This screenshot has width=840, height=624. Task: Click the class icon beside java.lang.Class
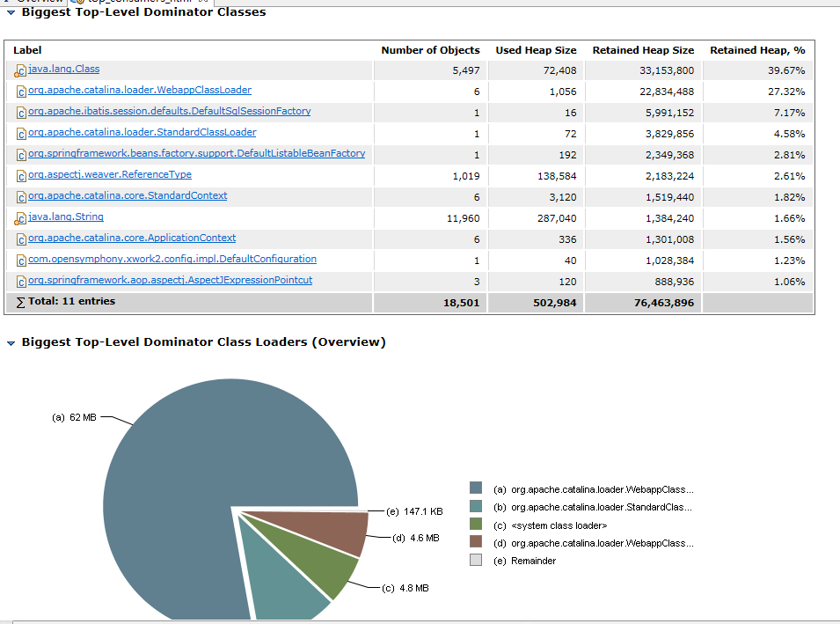tap(20, 70)
